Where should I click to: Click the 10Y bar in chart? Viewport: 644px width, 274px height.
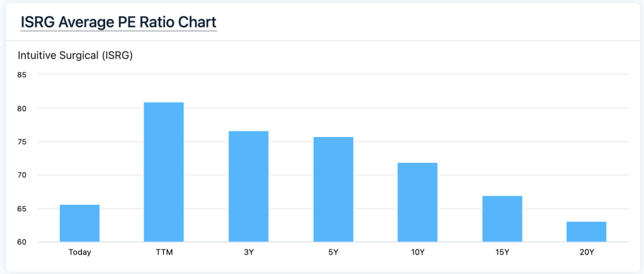pos(417,202)
